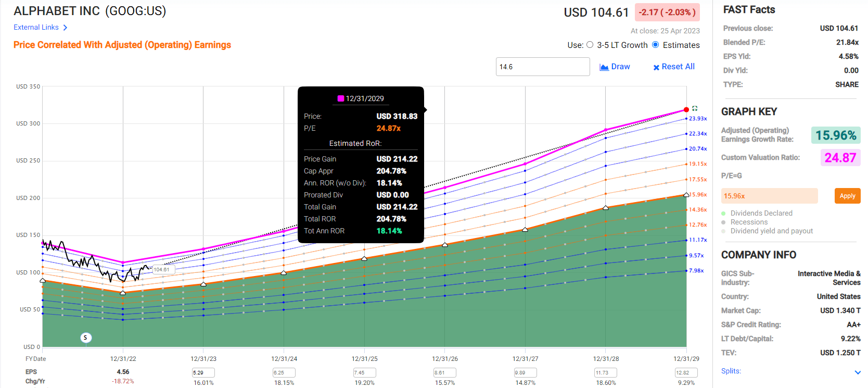
Task: Click the Market Cap value USD 1.340 T
Action: click(840, 310)
